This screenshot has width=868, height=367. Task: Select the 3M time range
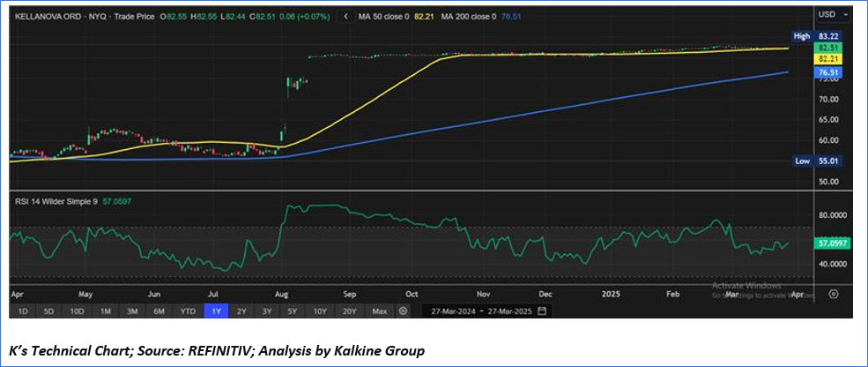(132, 311)
